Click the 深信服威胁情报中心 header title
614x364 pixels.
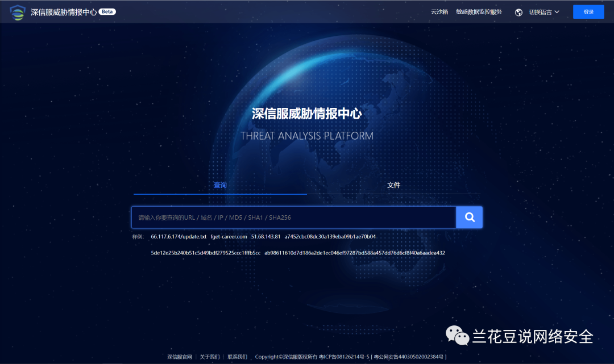pyautogui.click(x=64, y=12)
